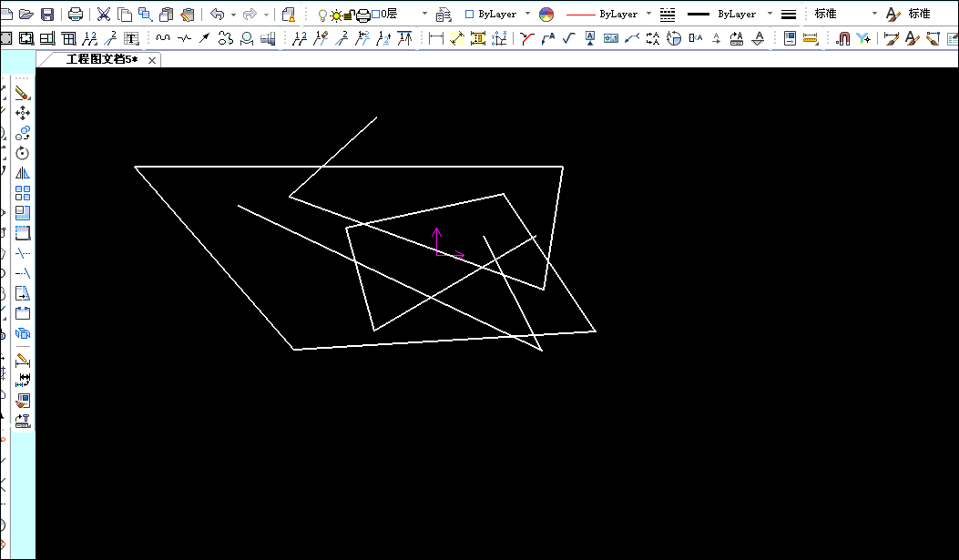Select the Cut scissors tool

(x=103, y=15)
